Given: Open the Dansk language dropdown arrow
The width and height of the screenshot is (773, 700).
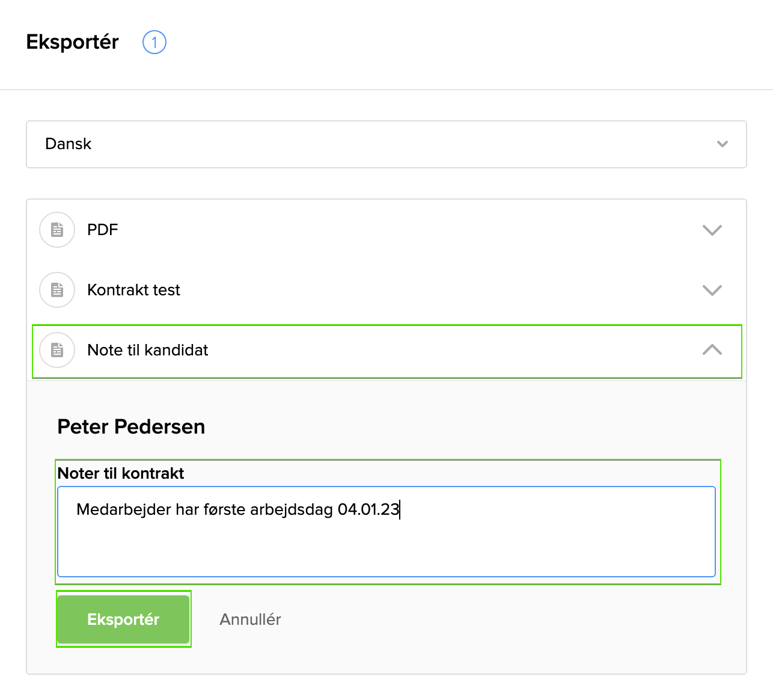Looking at the screenshot, I should [723, 144].
